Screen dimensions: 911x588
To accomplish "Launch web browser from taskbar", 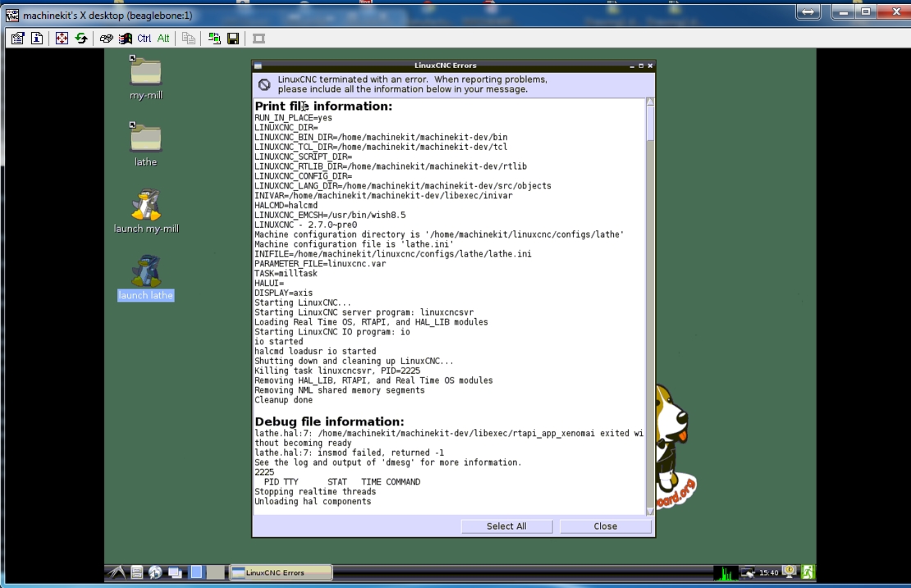I will point(155,572).
